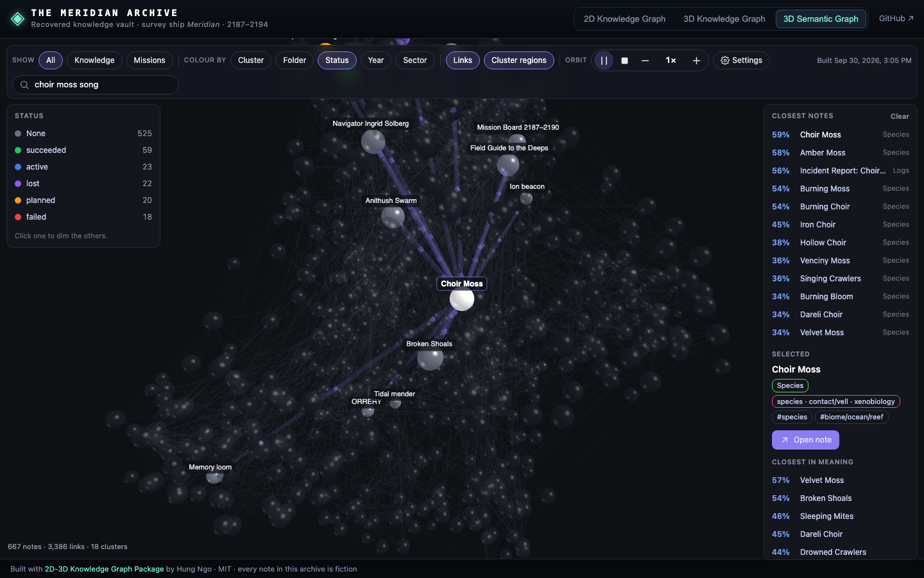Select Amber Moss in closest notes
This screenshot has width=924, height=578.
[x=841, y=153]
